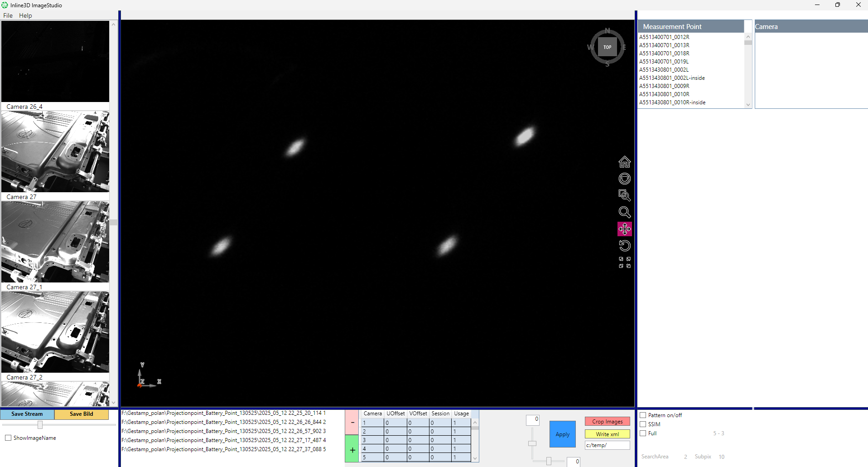Tick the ShowImageName checkbox
Screen dimensions: 868x467
point(8,438)
